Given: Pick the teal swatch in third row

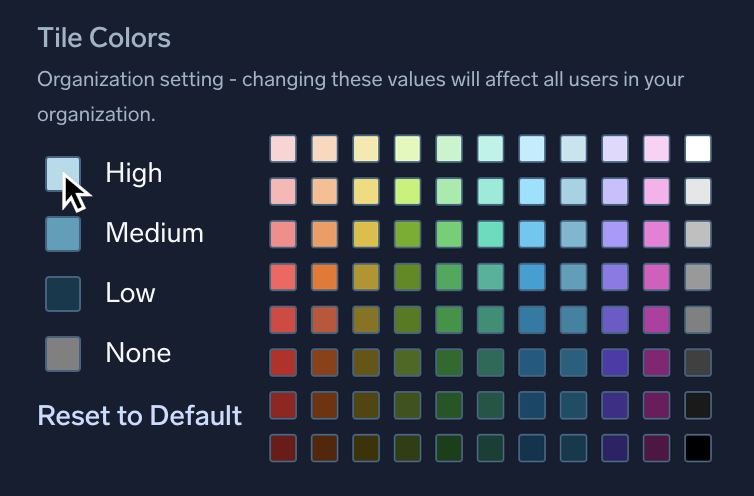Looking at the screenshot, I should click(491, 234).
